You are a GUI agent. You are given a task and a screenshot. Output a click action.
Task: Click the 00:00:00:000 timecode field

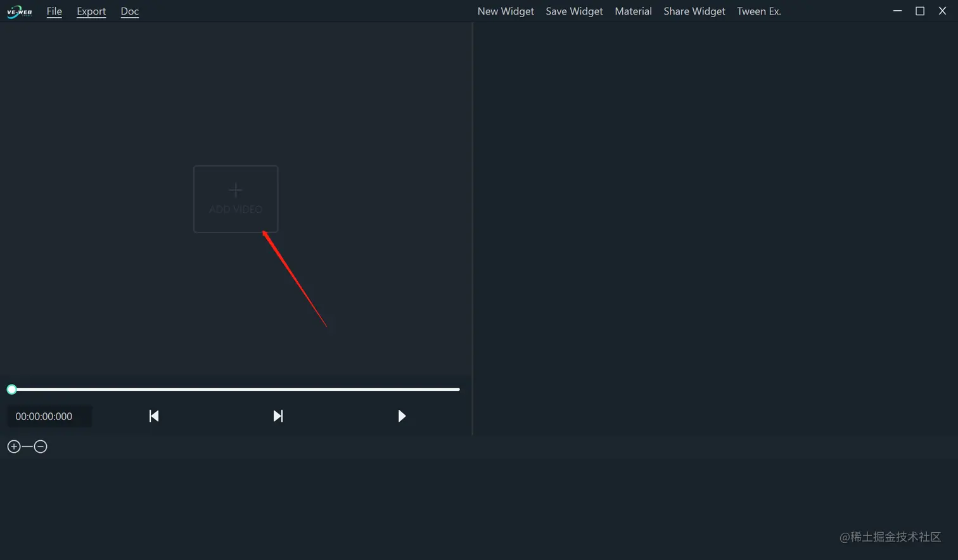pyautogui.click(x=49, y=416)
